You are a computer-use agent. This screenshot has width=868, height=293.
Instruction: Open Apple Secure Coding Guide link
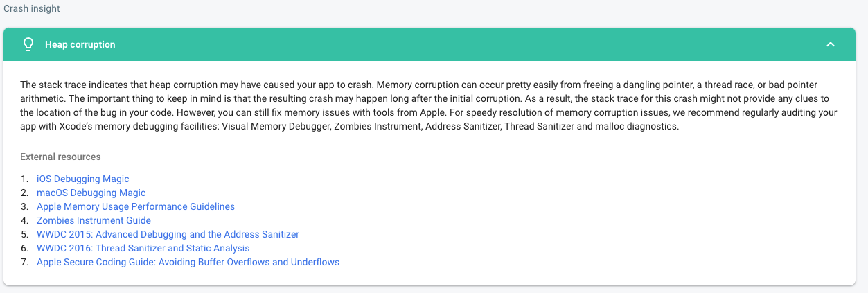click(188, 262)
